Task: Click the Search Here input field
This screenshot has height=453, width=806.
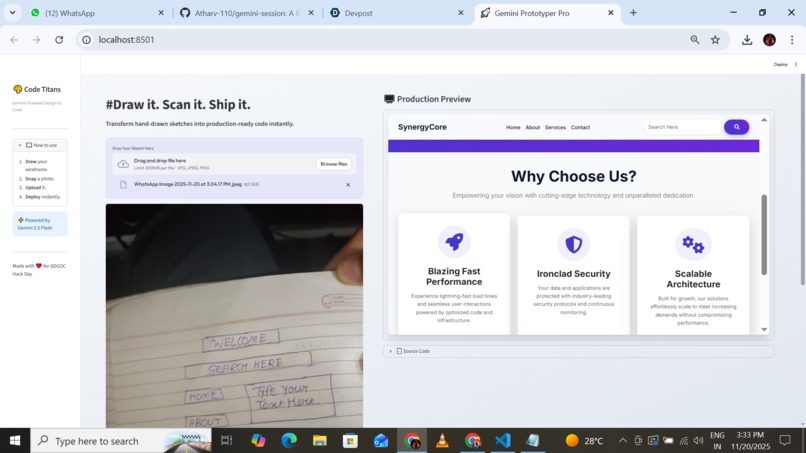Action: pos(682,127)
